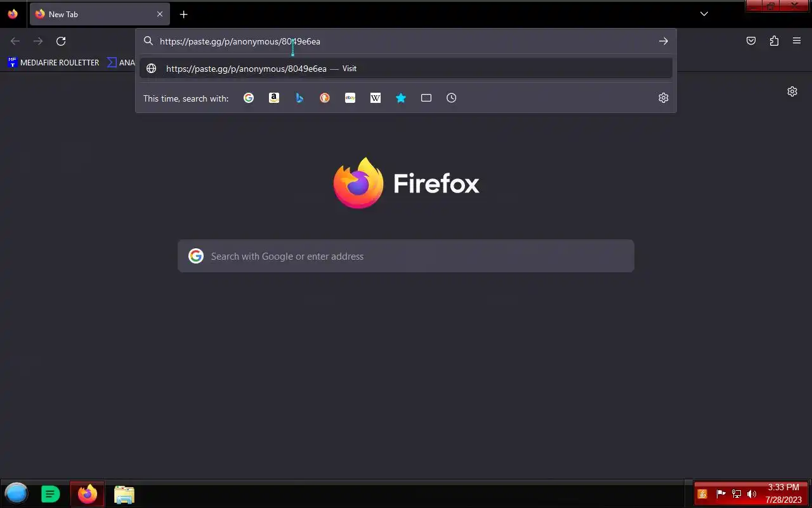Open the Extensions puzzle icon
The image size is (812, 508).
(x=774, y=41)
